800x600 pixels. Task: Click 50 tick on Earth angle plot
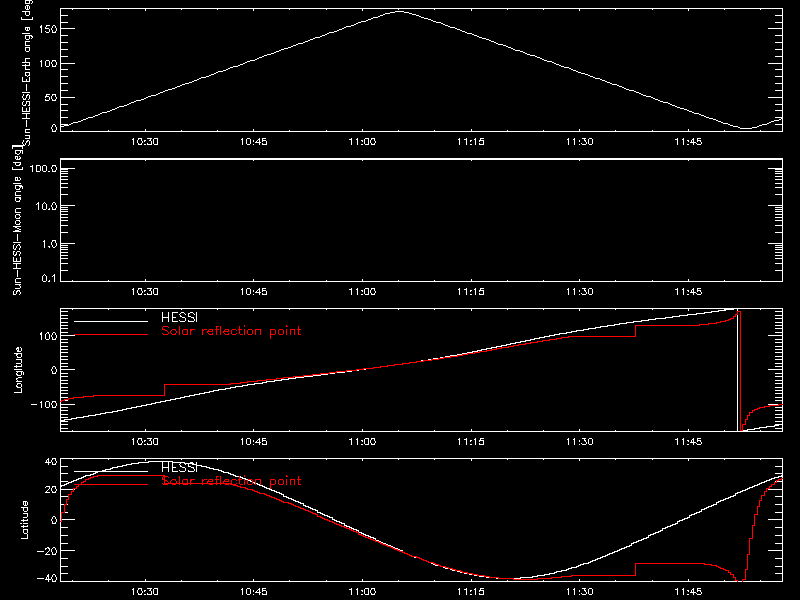tap(51, 97)
